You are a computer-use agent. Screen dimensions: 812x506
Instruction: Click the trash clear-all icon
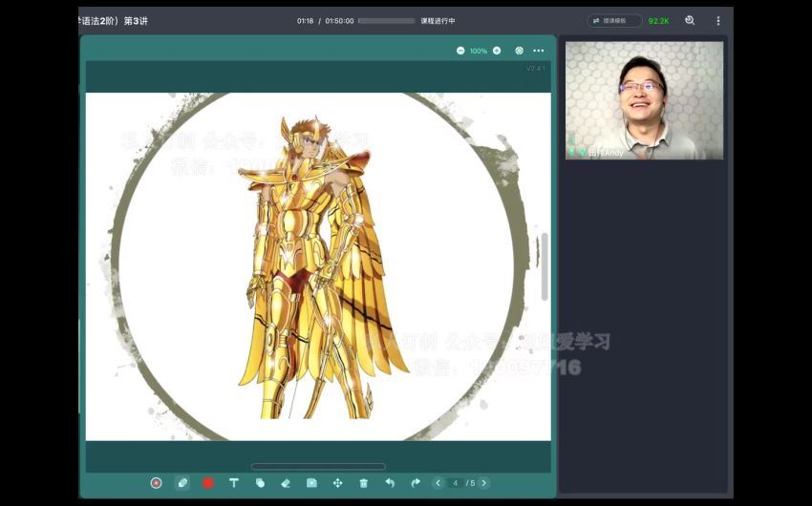(x=364, y=483)
